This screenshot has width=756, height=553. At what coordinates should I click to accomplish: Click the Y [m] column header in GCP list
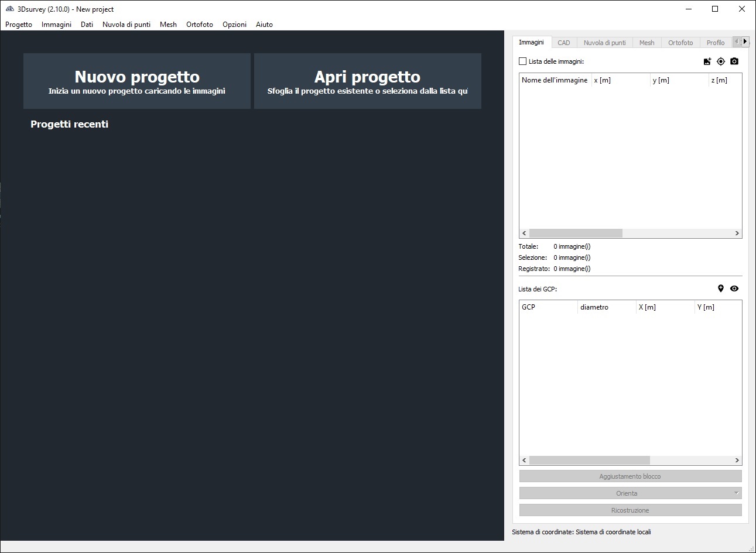[718, 307]
